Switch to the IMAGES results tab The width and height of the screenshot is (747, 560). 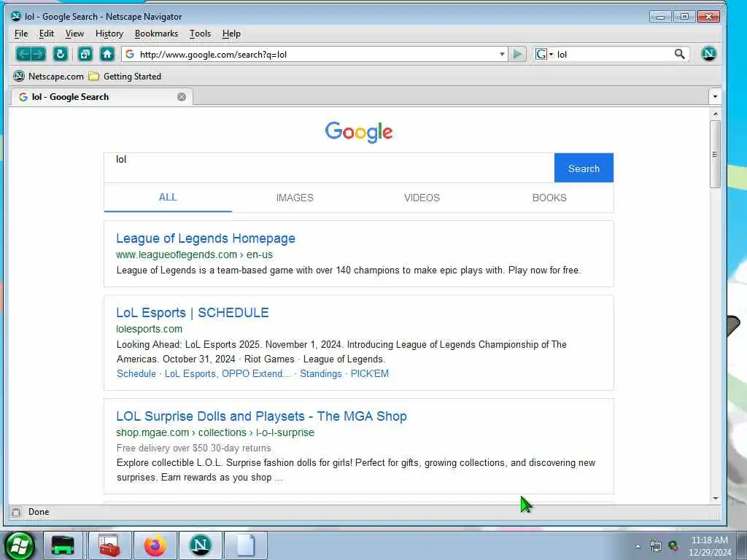(295, 198)
